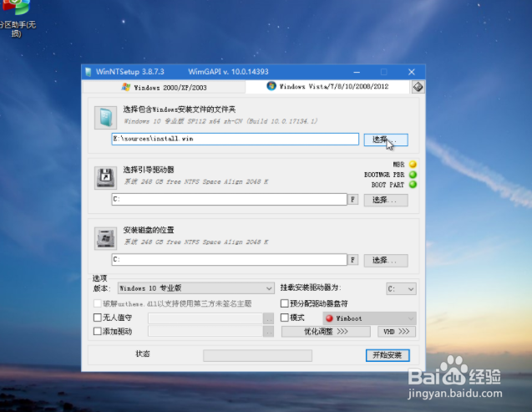Click the install.wim path input field
Image resolution: width=532 pixels, height=412 pixels.
pyautogui.click(x=236, y=139)
